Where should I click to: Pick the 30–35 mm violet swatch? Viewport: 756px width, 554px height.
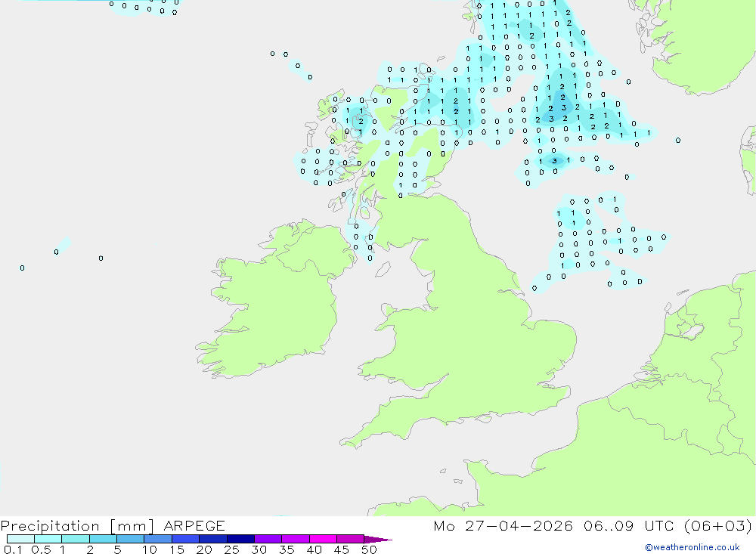[268, 539]
